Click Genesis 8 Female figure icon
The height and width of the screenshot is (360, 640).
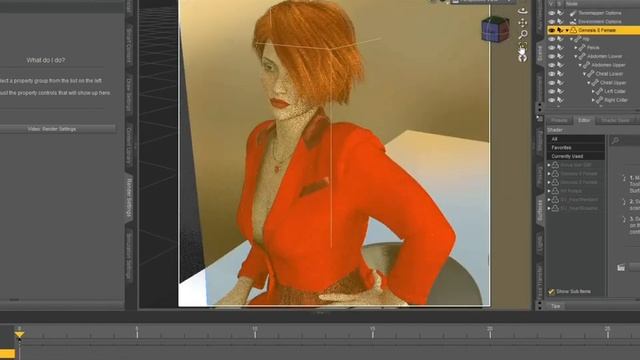[573, 30]
